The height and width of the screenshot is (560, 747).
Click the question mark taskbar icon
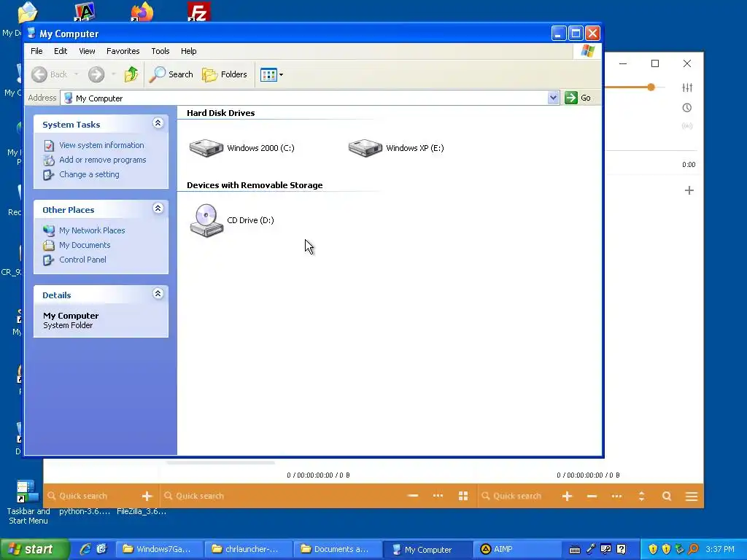point(622,550)
